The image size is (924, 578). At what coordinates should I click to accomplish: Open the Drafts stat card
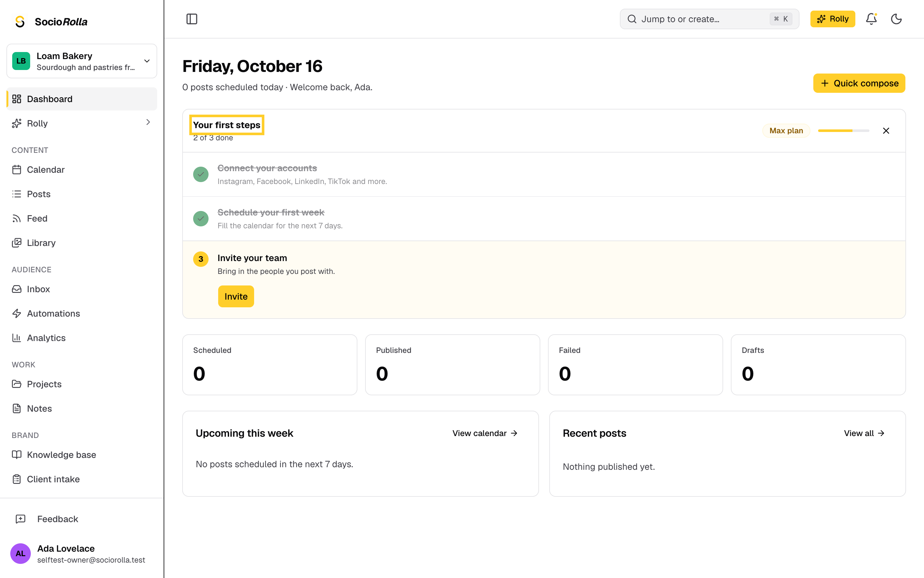[x=818, y=365]
